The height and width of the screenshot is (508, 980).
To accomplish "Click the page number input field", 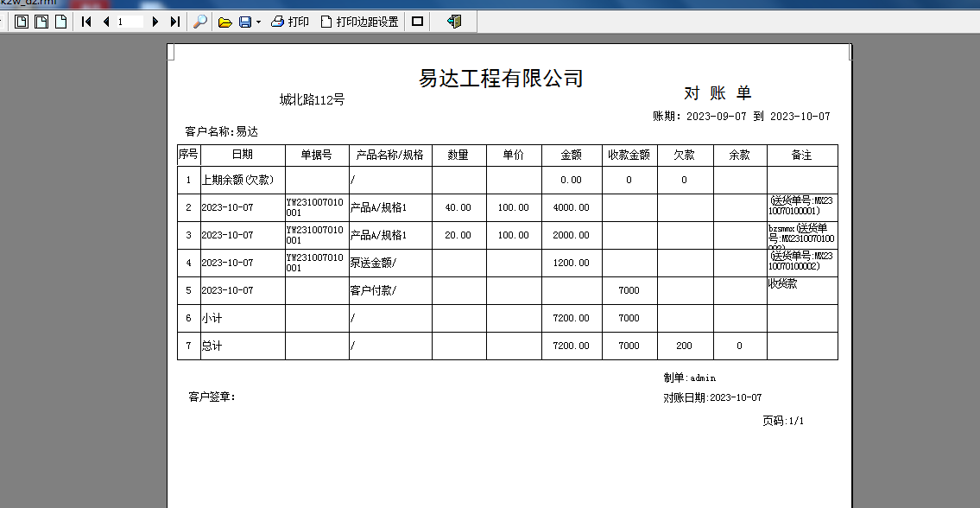I will 130,22.
